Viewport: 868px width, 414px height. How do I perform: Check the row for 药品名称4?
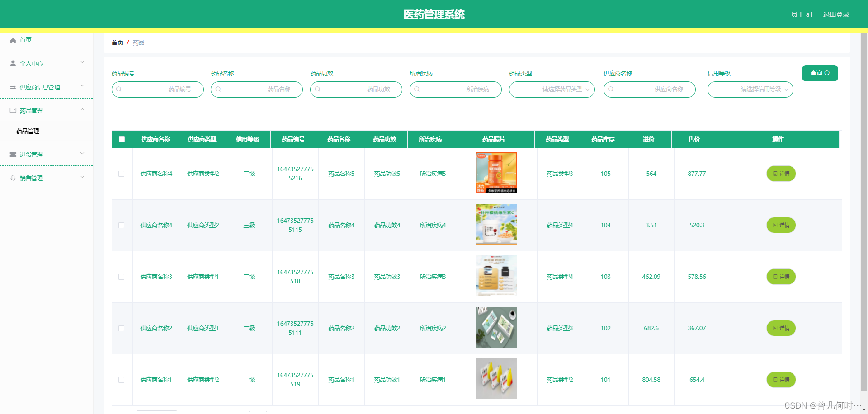[121, 225]
